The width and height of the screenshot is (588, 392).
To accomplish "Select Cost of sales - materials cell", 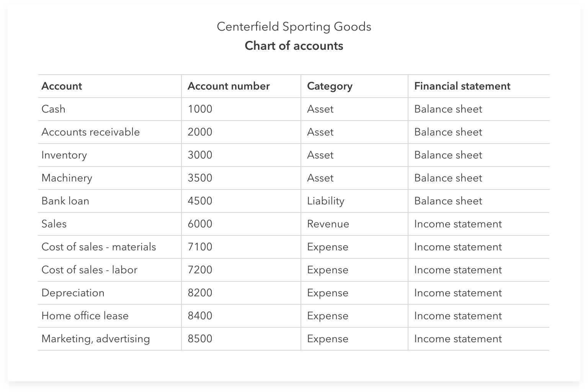I will coord(99,247).
